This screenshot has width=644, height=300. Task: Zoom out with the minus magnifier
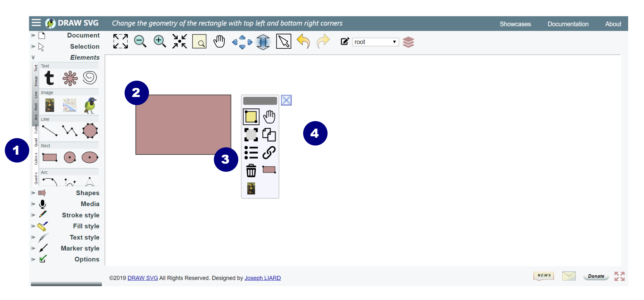click(140, 41)
